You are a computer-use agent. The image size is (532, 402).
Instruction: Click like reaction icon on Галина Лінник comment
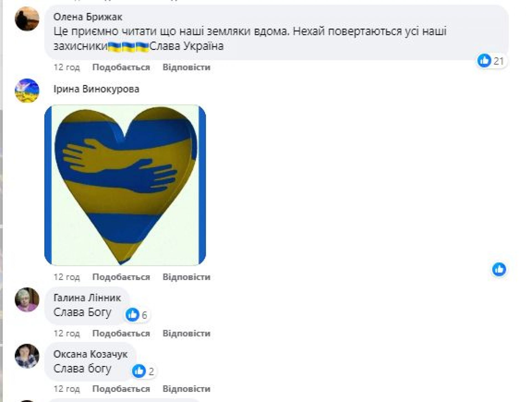point(132,314)
